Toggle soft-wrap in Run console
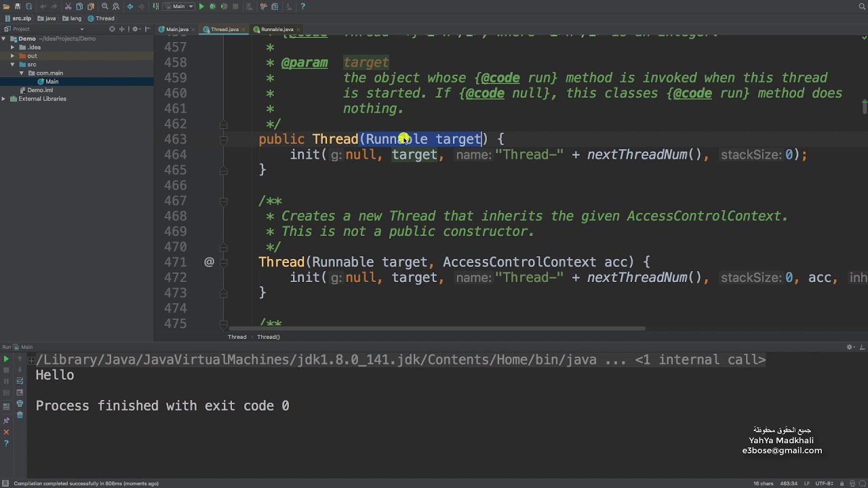Viewport: 868px width, 488px height. coord(20,381)
